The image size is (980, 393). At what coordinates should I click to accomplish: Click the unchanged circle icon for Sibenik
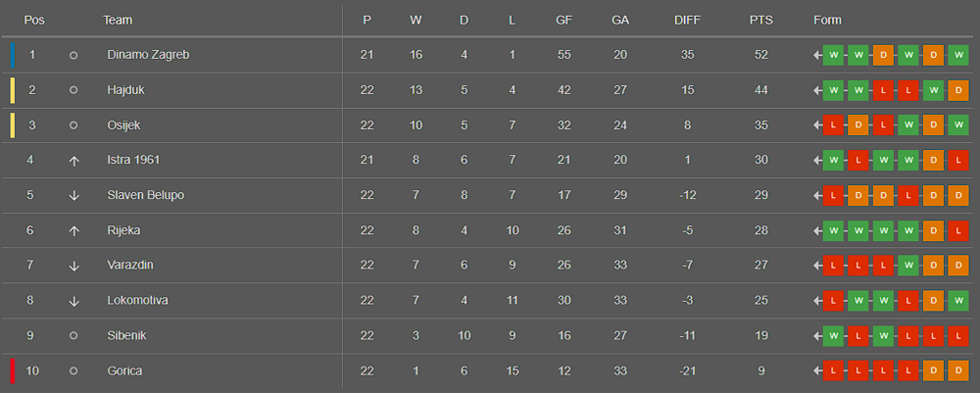point(73,336)
